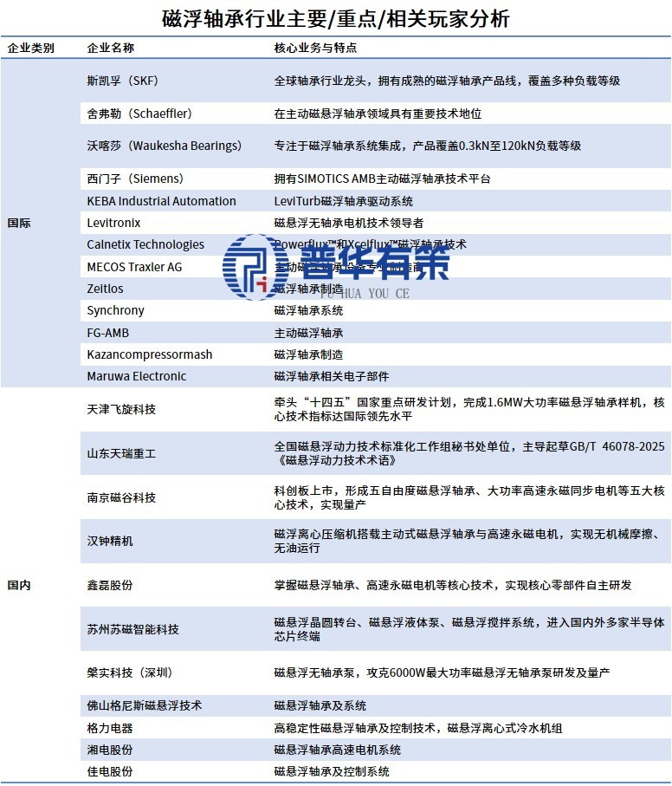This screenshot has height=786, width=672.
Task: Click the cell 沃喀莎（Waukesha Bearings）
Action: click(165, 146)
